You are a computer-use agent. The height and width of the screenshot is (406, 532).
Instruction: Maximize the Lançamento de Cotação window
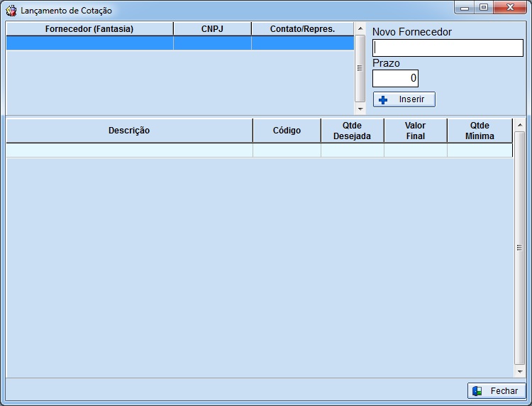484,8
